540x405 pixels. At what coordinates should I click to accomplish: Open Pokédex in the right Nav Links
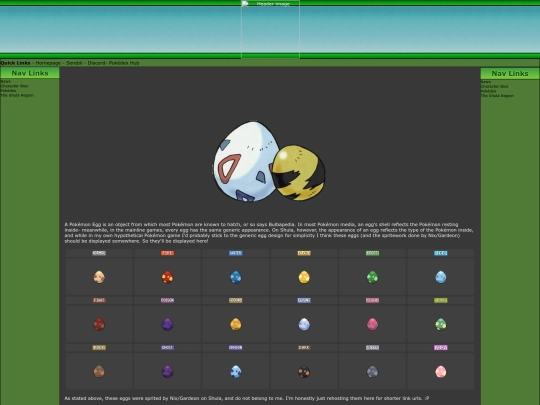click(489, 91)
